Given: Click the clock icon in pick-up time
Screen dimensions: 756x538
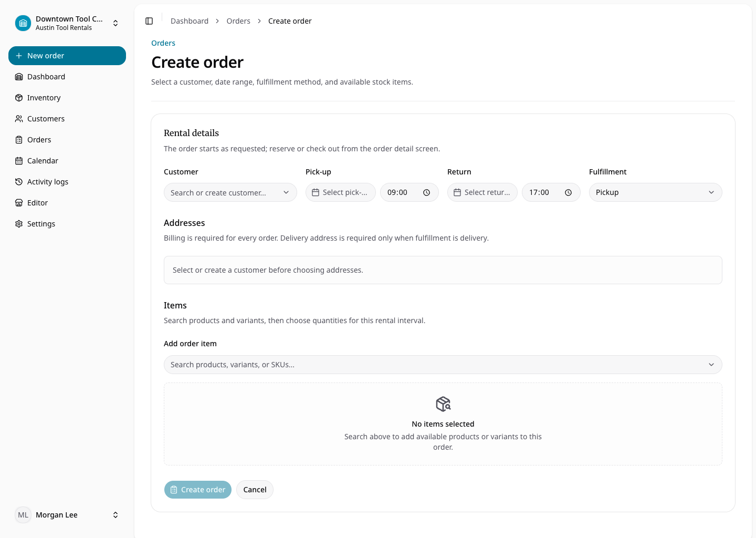Looking at the screenshot, I should point(427,193).
